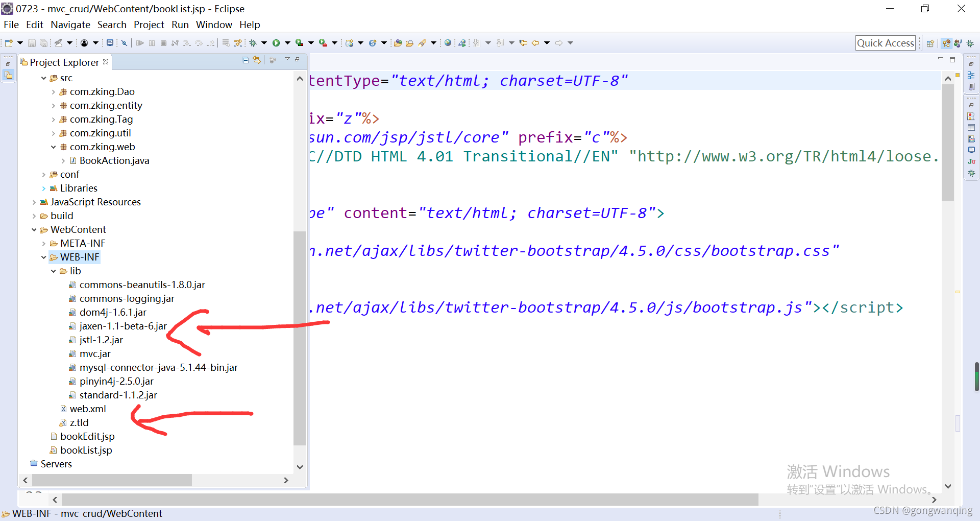The height and width of the screenshot is (521, 980).
Task: Select standard-1.1.2.jar
Action: point(118,395)
